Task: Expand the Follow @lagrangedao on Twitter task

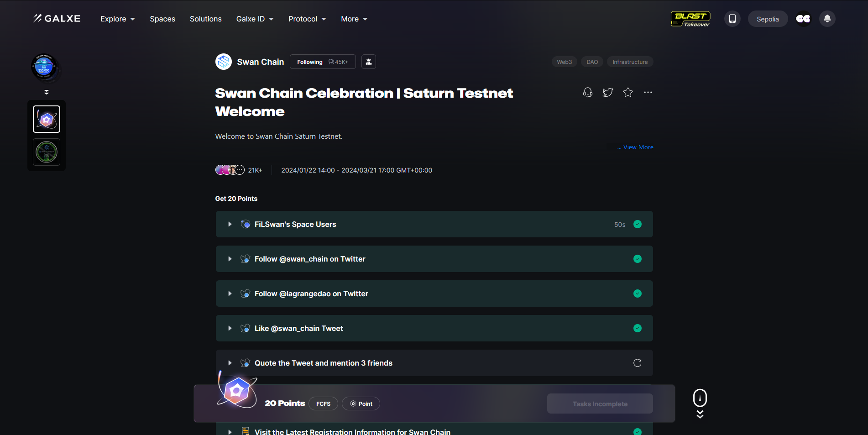Action: [230, 293]
